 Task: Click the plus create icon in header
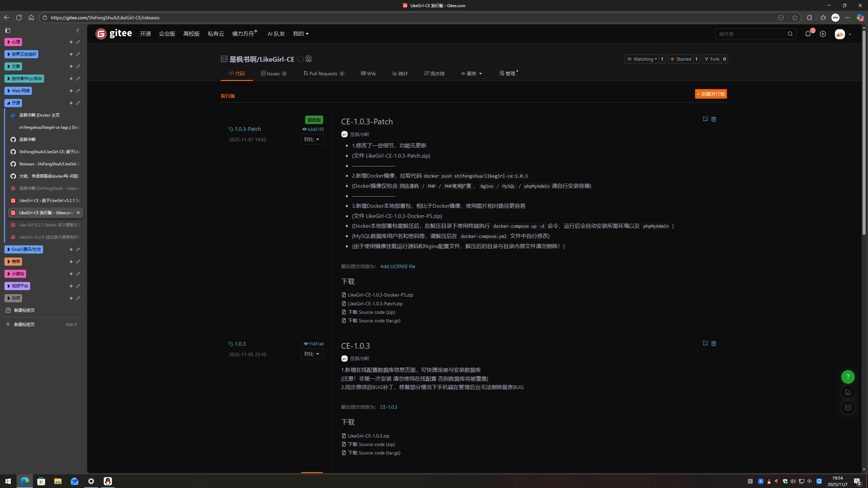823,34
